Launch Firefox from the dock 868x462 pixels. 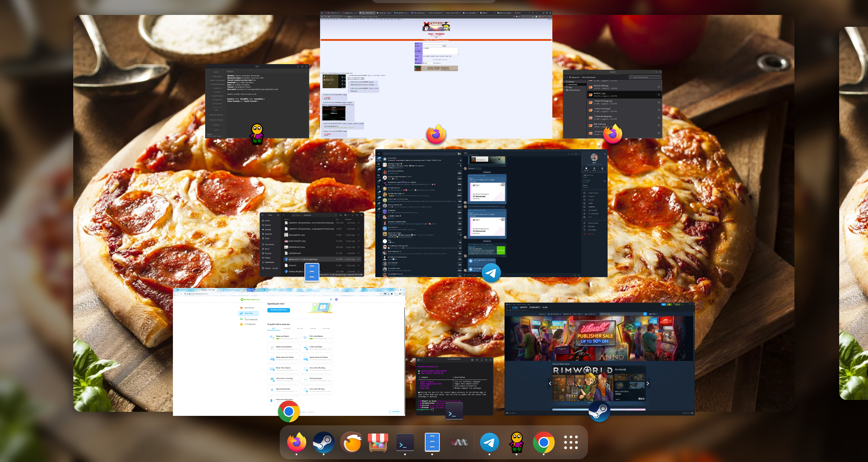(x=296, y=442)
